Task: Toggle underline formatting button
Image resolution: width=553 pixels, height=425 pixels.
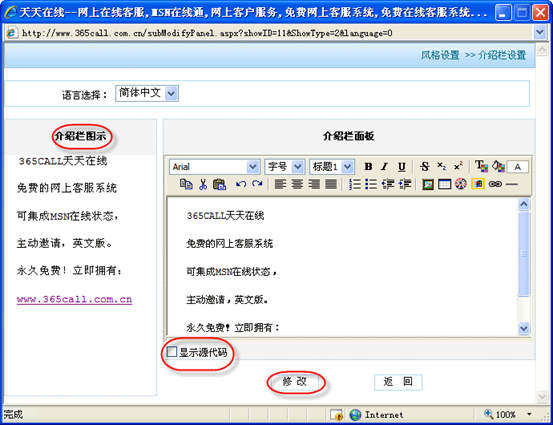Action: [x=401, y=166]
